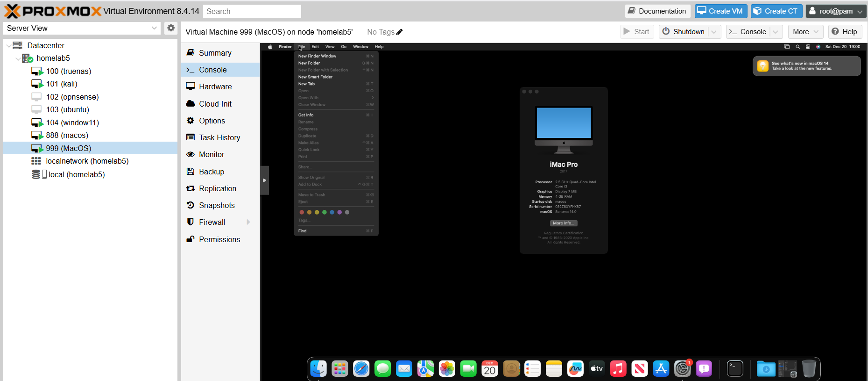The image size is (868, 381).
Task: Open Launchpad from the dock
Action: click(x=340, y=369)
